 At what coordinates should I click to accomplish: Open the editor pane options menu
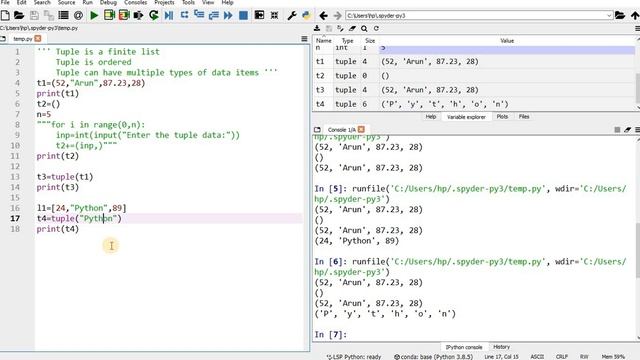pyautogui.click(x=304, y=39)
